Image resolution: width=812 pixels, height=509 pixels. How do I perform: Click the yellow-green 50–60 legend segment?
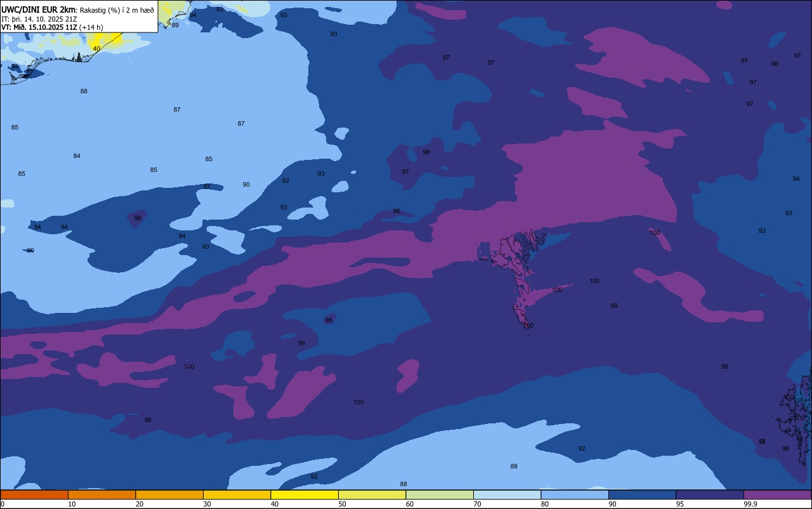tap(372, 494)
